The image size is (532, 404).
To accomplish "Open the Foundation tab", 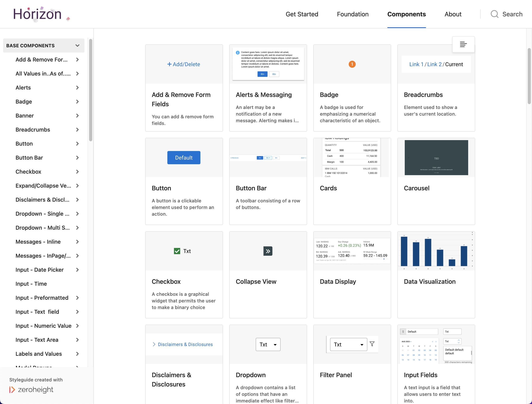I will tap(353, 14).
